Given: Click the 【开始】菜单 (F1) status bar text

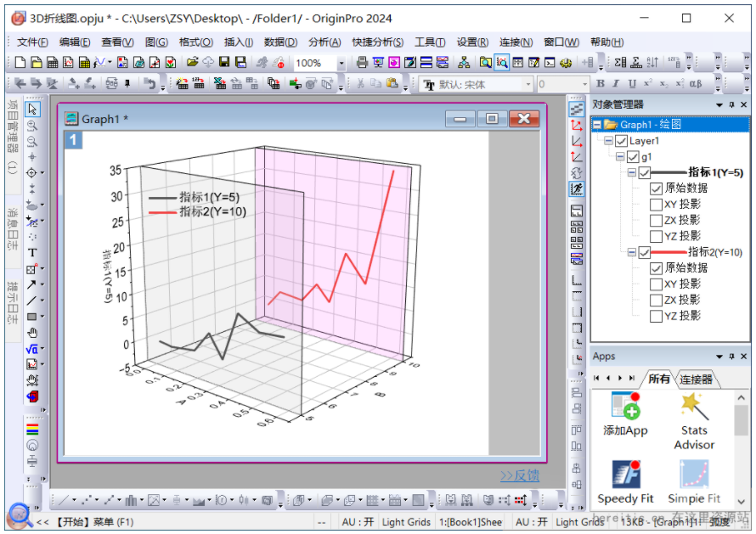Looking at the screenshot, I should click(x=93, y=522).
